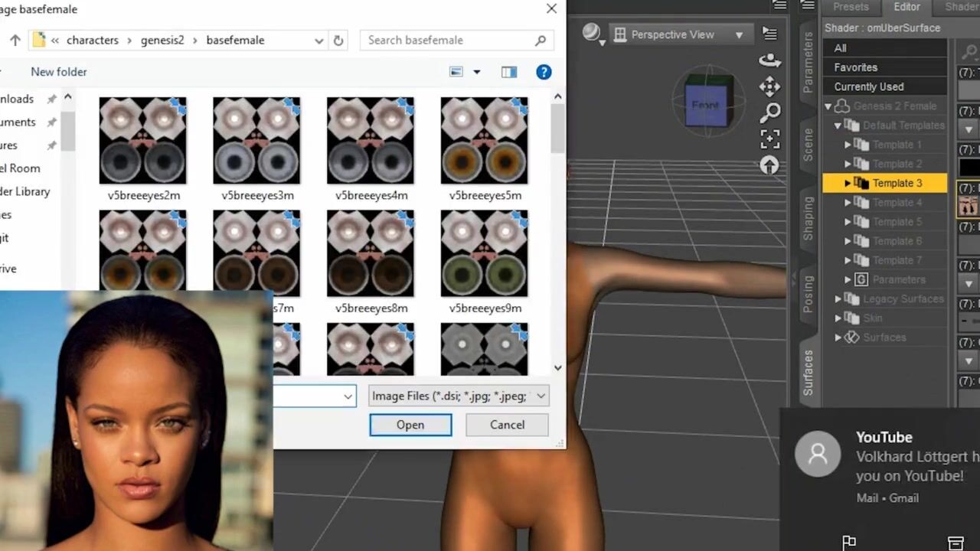Expand the Legacy Surfaces group
The width and height of the screenshot is (980, 551).
pyautogui.click(x=838, y=299)
